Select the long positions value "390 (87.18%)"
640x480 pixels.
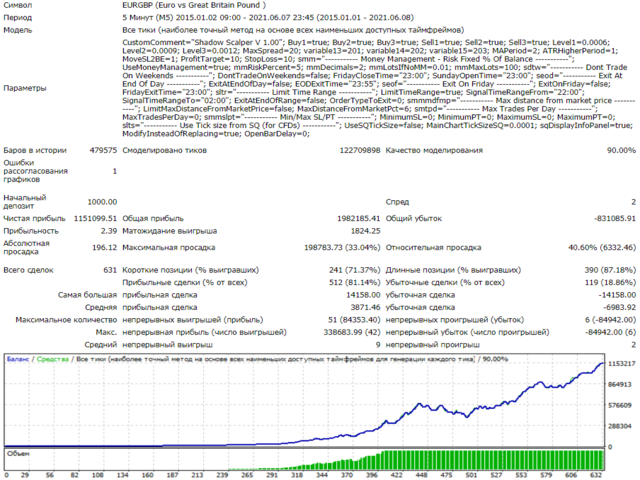click(610, 270)
